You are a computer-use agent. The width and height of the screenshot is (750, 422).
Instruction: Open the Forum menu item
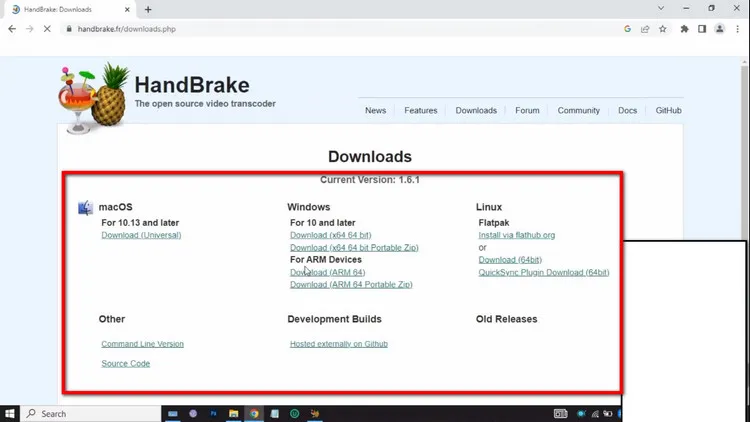coord(527,111)
